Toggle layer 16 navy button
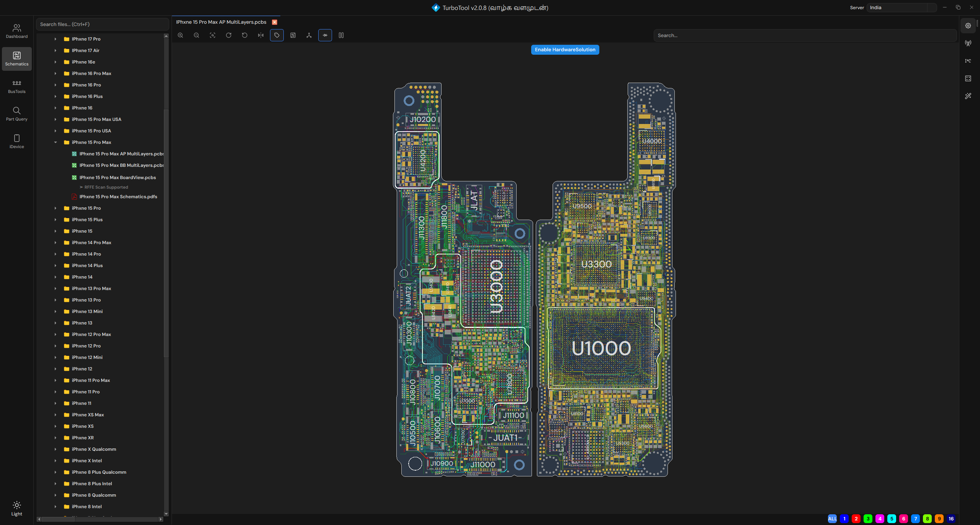The height and width of the screenshot is (525, 980). [x=951, y=519]
